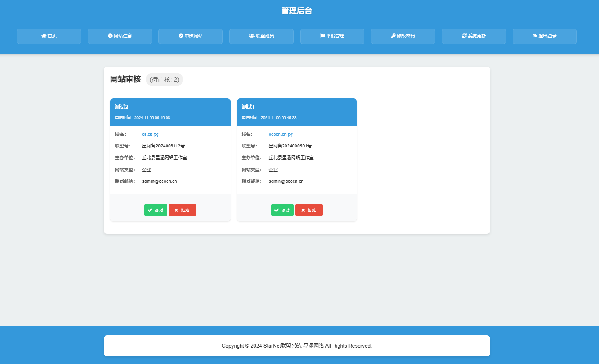Click the 联盟成员 members group icon
Image resolution: width=599 pixels, height=364 pixels.
click(x=251, y=36)
